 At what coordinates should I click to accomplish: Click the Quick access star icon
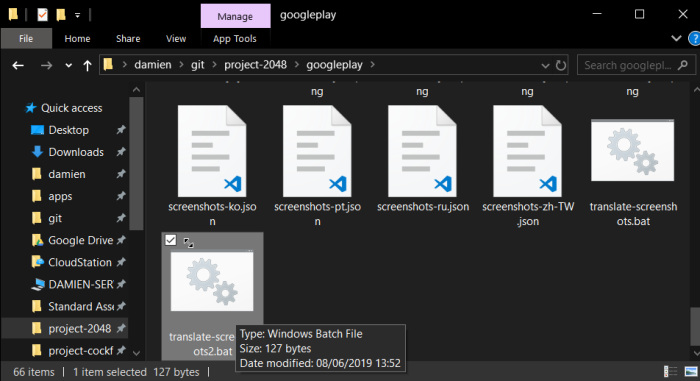click(x=30, y=108)
